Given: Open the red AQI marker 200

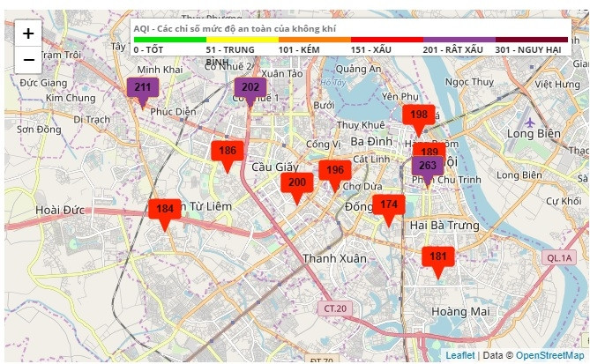Looking at the screenshot, I should click(x=296, y=183).
